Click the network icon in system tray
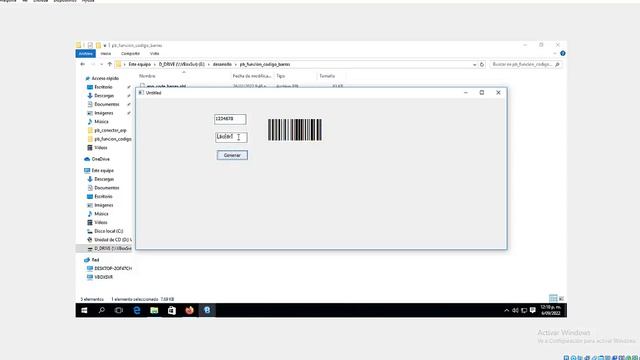This screenshot has width=640, height=360. (x=524, y=311)
